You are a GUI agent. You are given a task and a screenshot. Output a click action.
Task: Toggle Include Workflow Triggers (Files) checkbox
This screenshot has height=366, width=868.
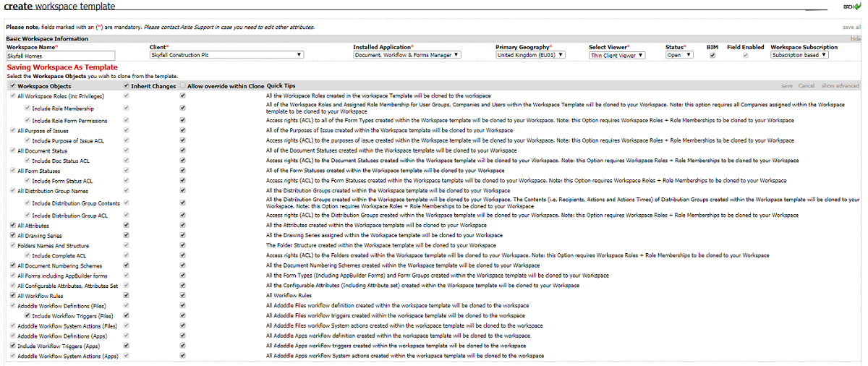coord(27,315)
